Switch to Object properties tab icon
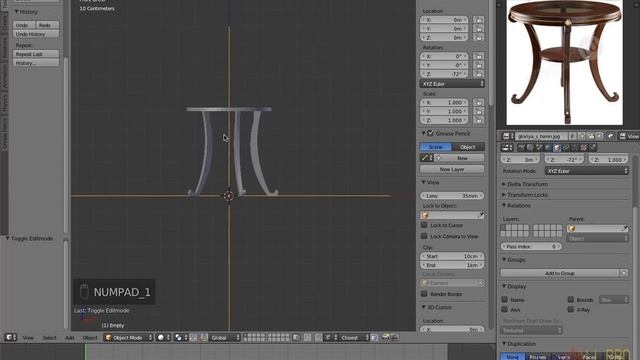640x360 pixels. [x=557, y=148]
